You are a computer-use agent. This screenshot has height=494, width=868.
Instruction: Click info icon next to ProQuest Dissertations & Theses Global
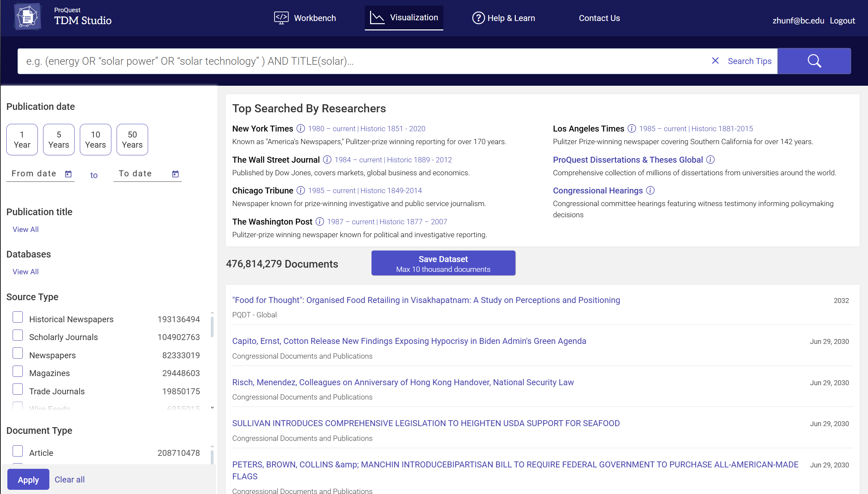click(x=710, y=160)
